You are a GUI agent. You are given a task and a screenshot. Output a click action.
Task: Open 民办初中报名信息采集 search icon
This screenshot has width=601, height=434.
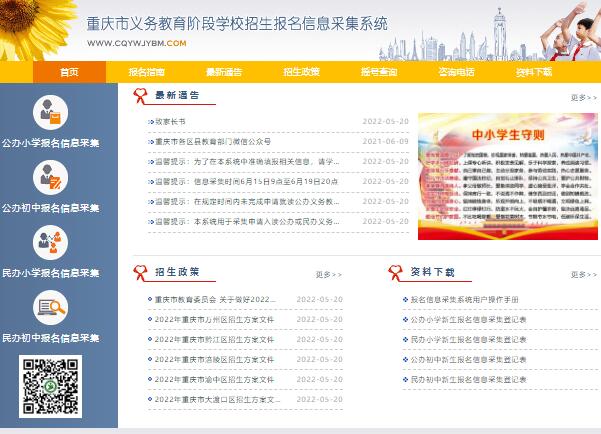pyautogui.click(x=50, y=307)
